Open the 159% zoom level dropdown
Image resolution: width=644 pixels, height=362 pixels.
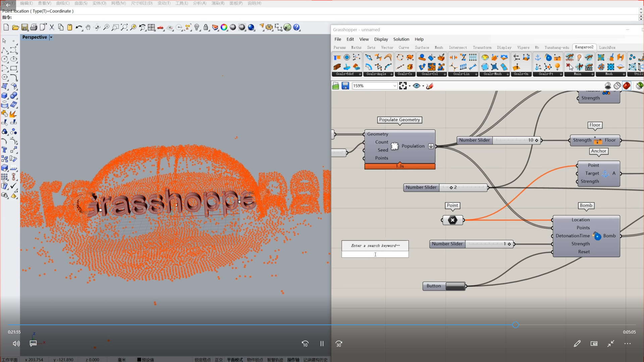tap(394, 86)
